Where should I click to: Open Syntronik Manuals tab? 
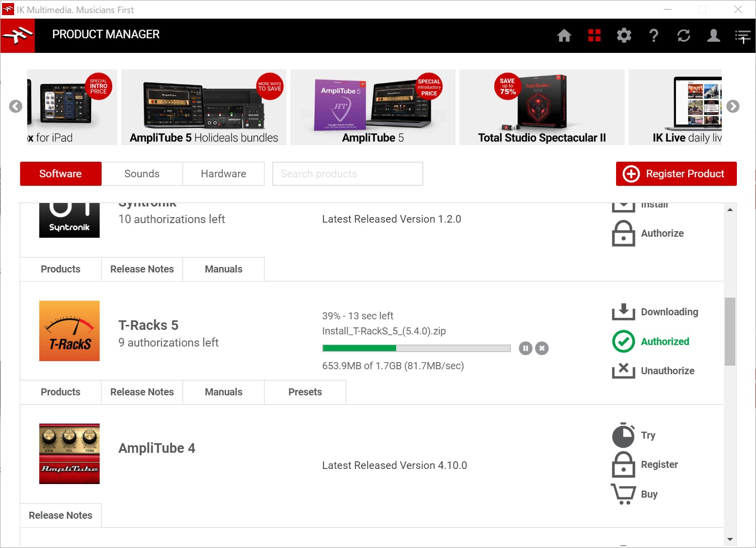coord(223,269)
